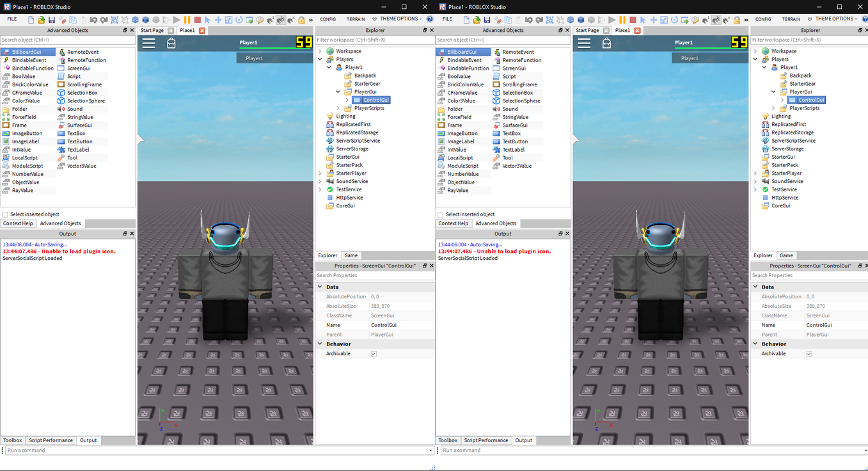Open the Toolbox panel at bottom left

pos(12,440)
